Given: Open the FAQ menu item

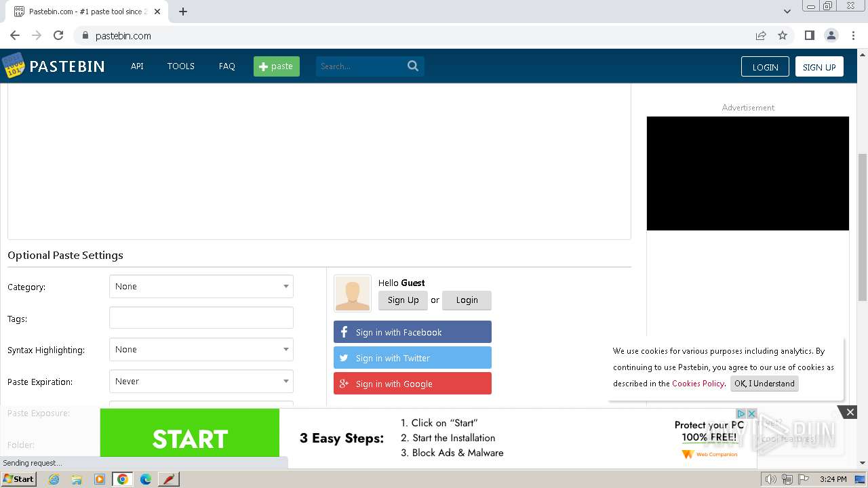Looking at the screenshot, I should [x=227, y=66].
